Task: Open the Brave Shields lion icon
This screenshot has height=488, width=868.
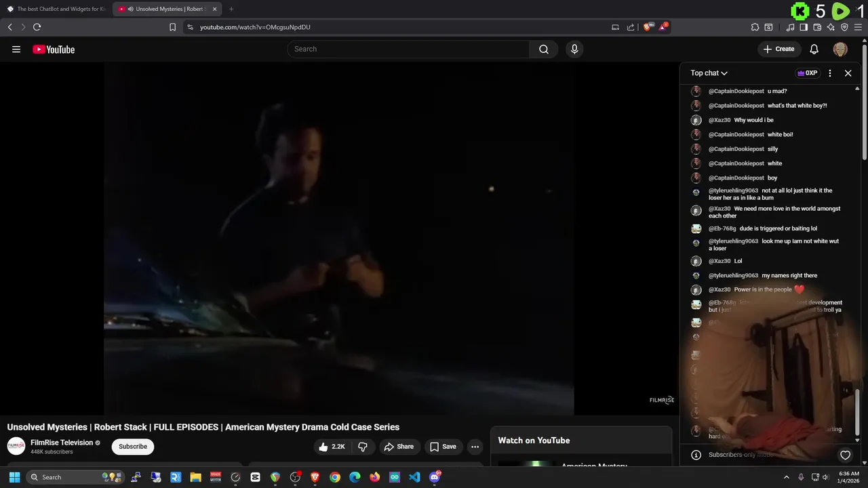Action: click(x=648, y=27)
